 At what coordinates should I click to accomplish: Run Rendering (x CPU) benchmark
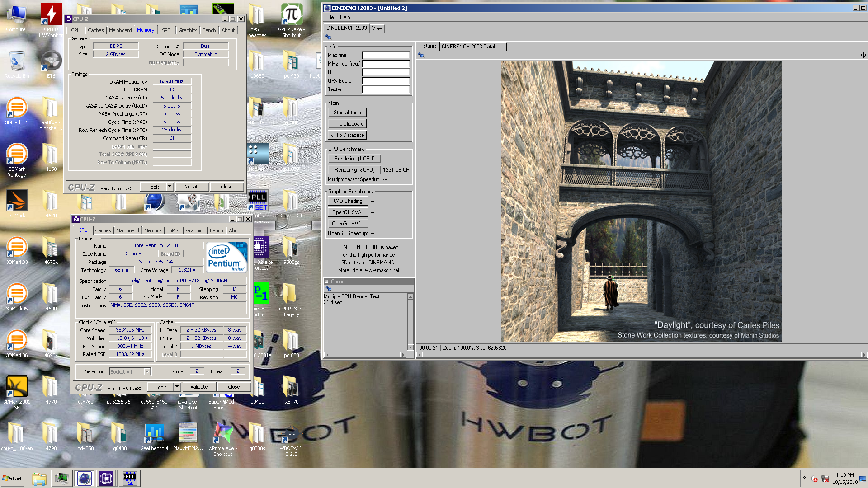354,170
